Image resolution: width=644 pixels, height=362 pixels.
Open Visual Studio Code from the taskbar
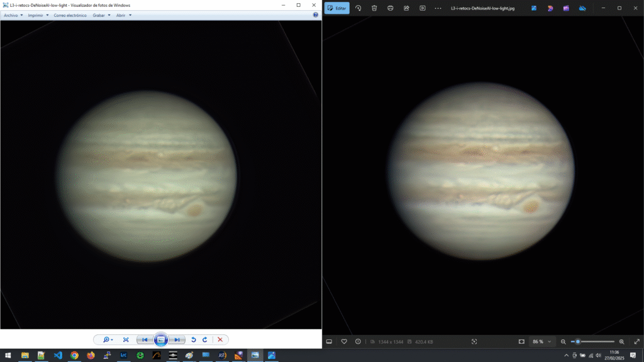(58, 356)
